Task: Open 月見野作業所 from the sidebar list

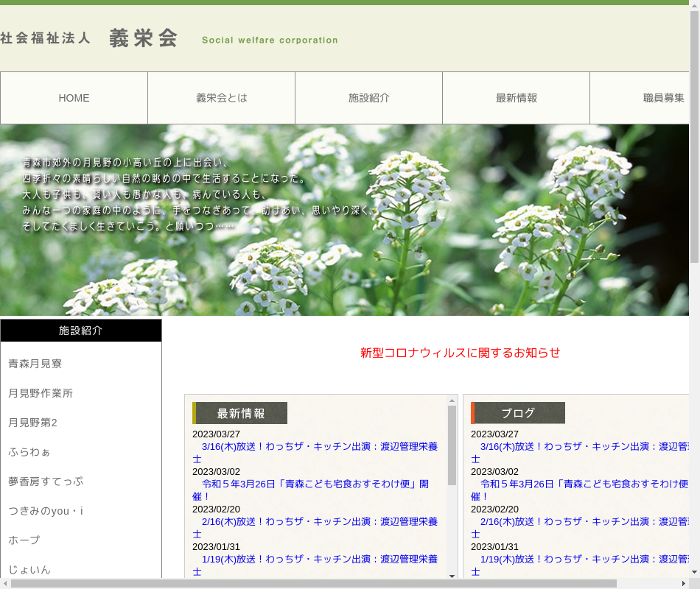Action: 41,393
